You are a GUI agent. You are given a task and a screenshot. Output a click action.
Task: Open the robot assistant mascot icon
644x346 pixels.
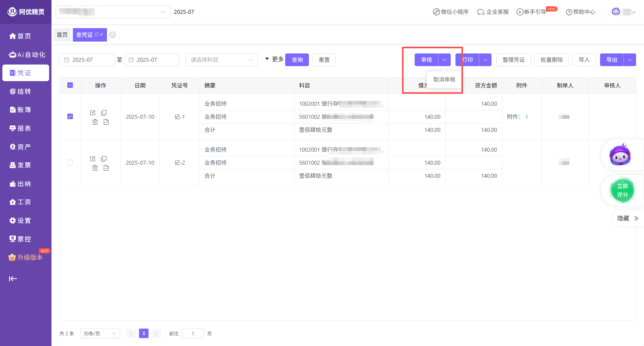[x=620, y=155]
